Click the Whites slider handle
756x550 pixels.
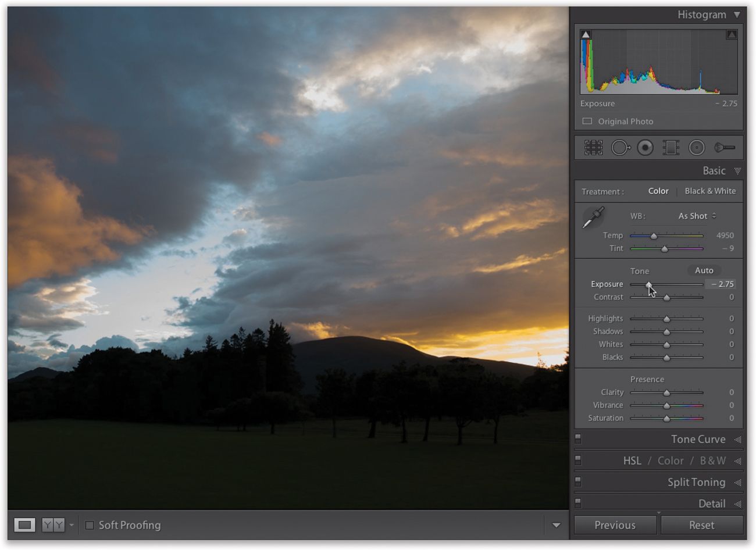[666, 345]
